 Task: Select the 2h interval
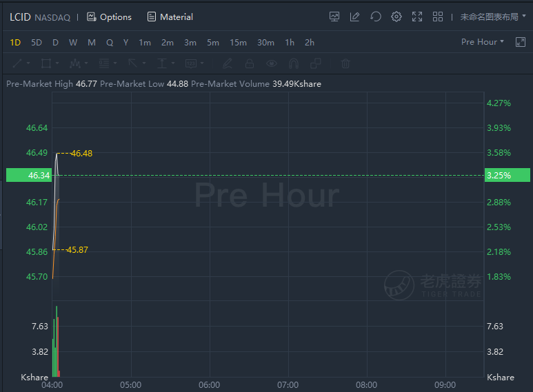(310, 43)
